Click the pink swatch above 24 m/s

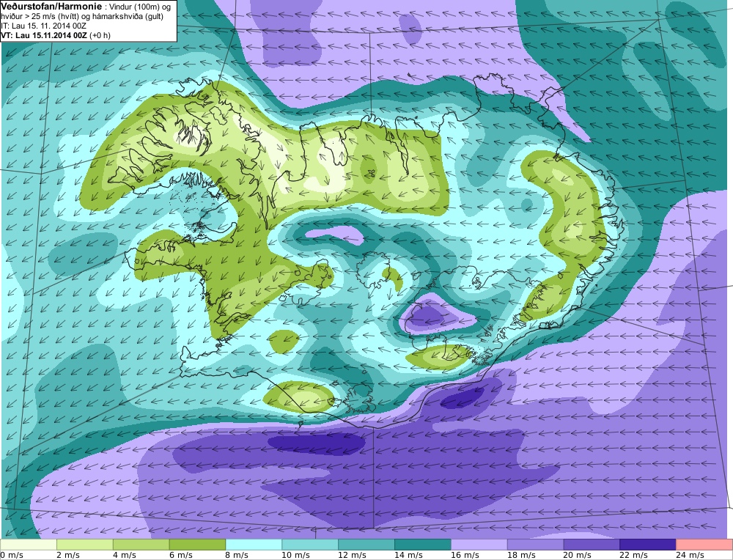pos(704,545)
